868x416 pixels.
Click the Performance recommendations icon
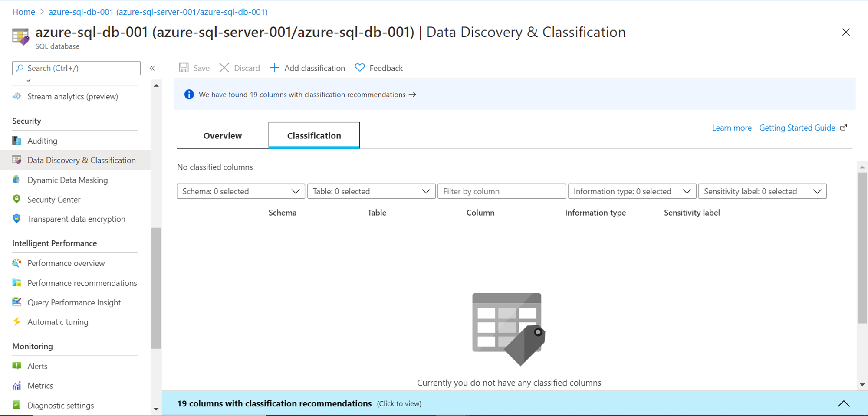coord(17,283)
